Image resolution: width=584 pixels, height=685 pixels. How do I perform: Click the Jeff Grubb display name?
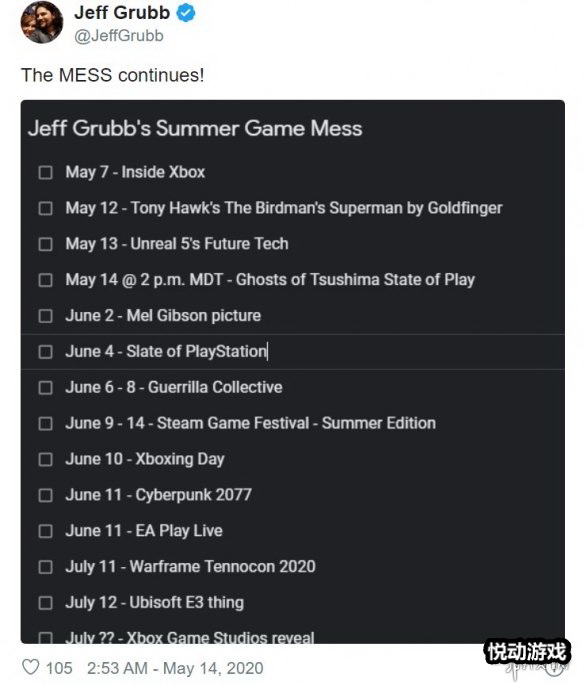click(x=122, y=13)
